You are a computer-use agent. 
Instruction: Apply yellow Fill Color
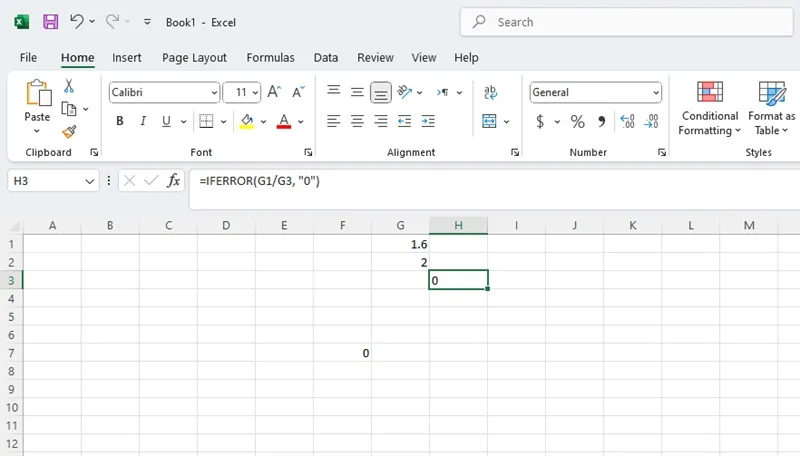coord(247,121)
